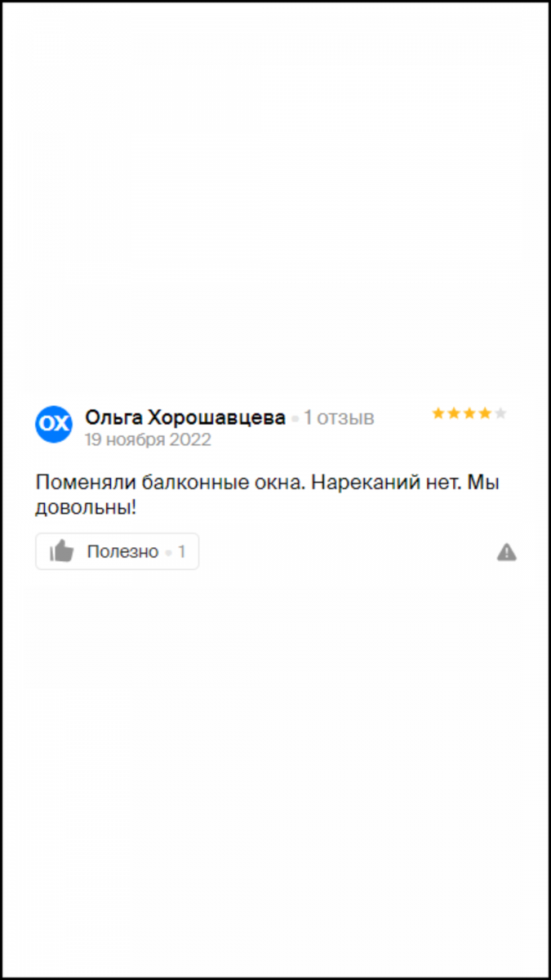Mark review as Полезно
551x980 pixels.
click(x=118, y=551)
